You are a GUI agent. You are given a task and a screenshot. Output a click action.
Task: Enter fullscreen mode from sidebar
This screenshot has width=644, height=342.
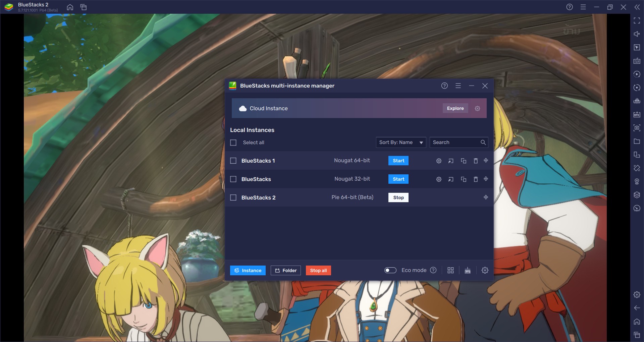click(637, 21)
